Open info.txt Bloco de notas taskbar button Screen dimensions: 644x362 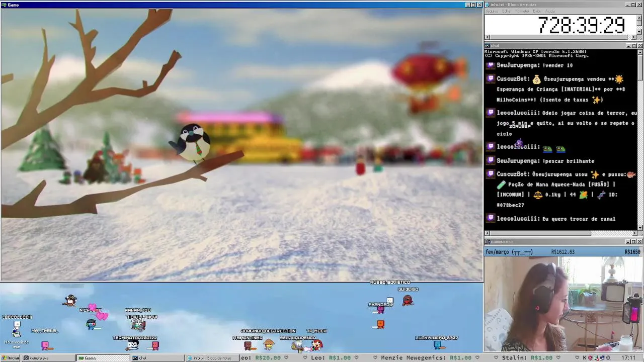tap(211, 358)
